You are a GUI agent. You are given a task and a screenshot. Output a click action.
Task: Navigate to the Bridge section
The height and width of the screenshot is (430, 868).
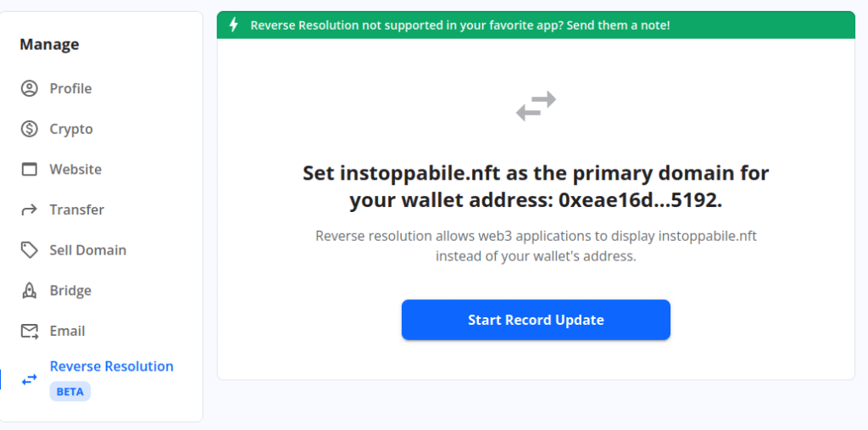click(x=70, y=291)
